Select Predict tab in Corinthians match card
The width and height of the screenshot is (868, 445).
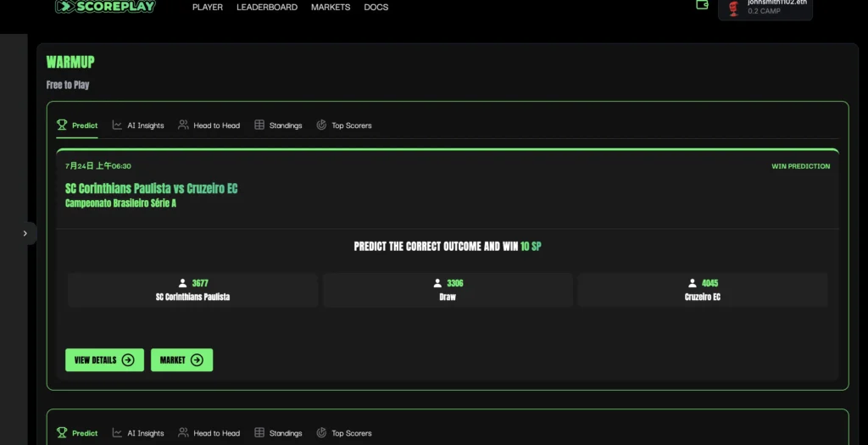coord(77,125)
